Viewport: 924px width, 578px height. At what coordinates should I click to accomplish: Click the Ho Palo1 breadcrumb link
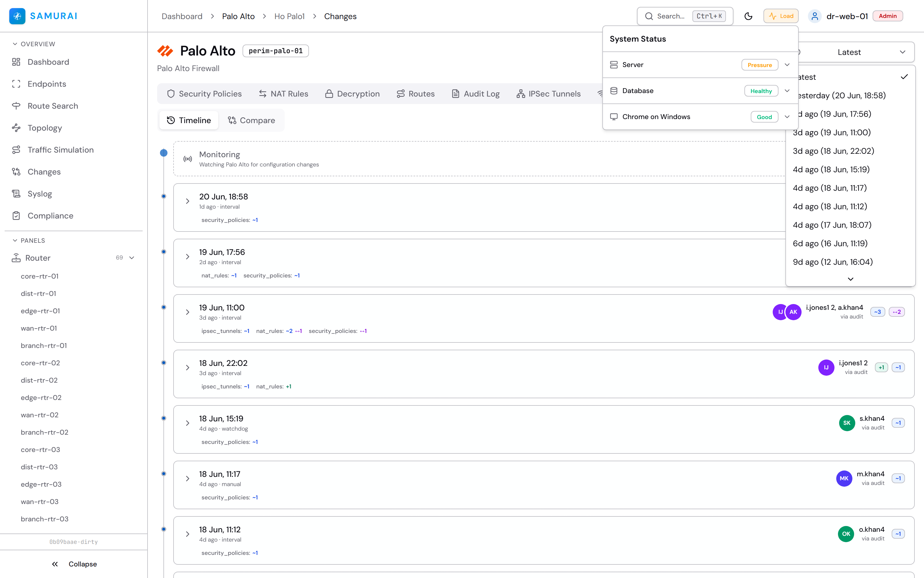tap(289, 16)
